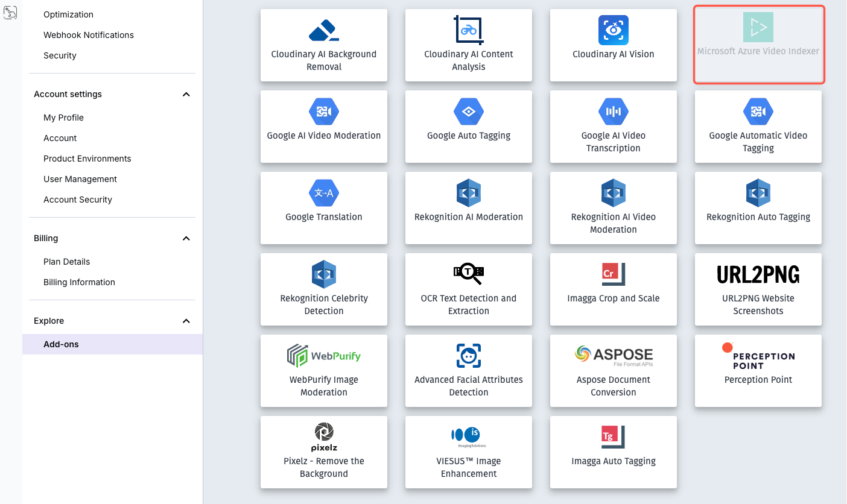The width and height of the screenshot is (847, 504).
Task: Click the Rekognition Auto Tagging icon
Action: click(758, 193)
